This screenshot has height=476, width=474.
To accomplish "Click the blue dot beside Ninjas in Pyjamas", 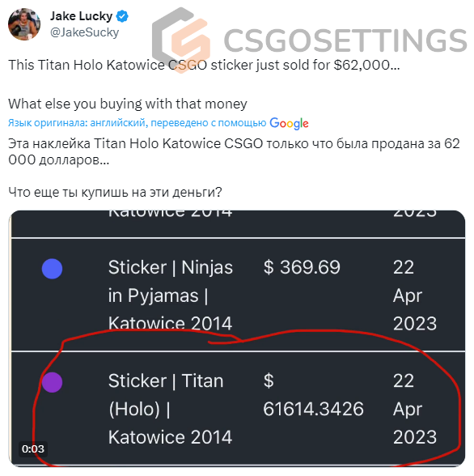I will [x=52, y=269].
